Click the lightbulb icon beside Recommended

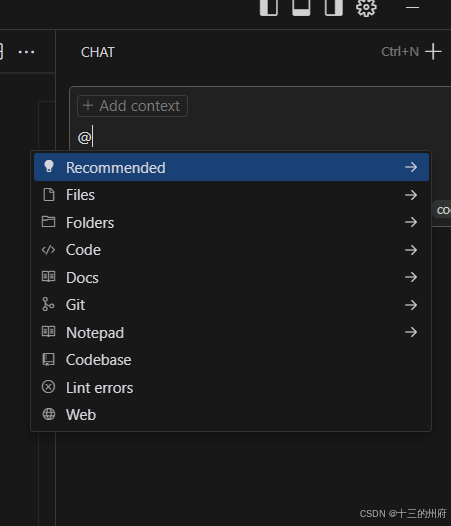tap(49, 167)
